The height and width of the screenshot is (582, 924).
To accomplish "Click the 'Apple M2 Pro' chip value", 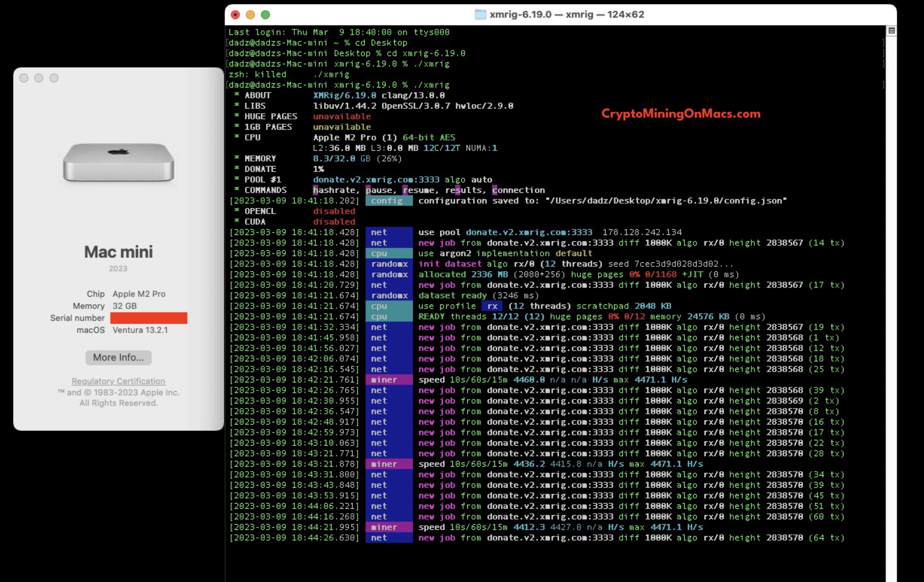I will click(x=139, y=294).
